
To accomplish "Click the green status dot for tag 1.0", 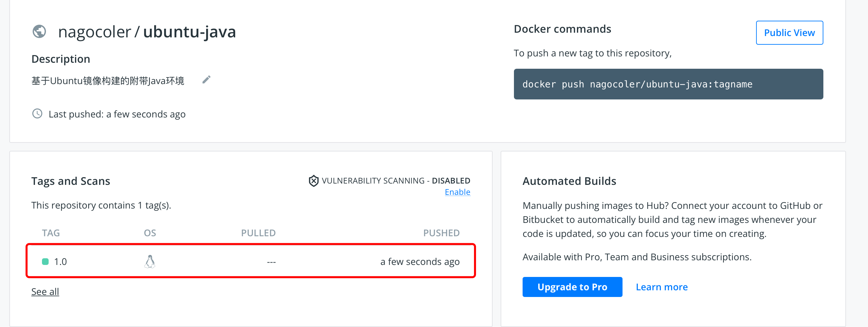I will pyautogui.click(x=45, y=262).
